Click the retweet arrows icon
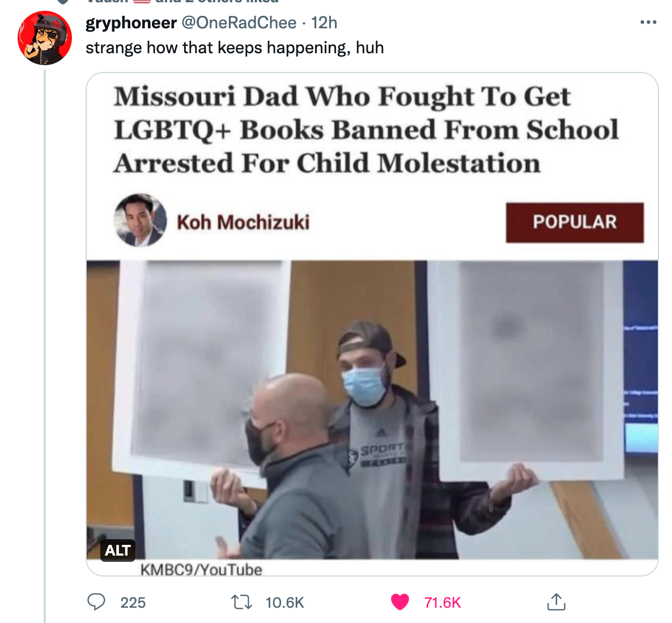This screenshot has width=672, height=623. (242, 602)
